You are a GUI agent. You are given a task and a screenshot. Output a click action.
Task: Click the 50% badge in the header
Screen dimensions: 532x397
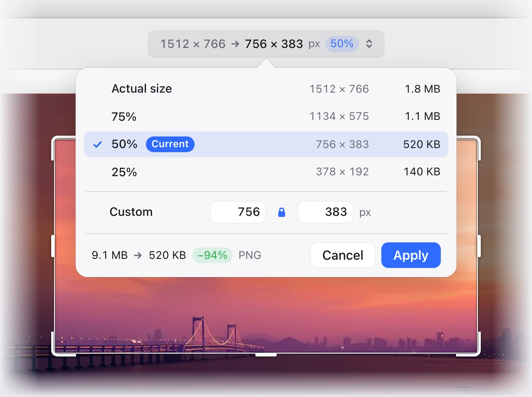(x=342, y=44)
